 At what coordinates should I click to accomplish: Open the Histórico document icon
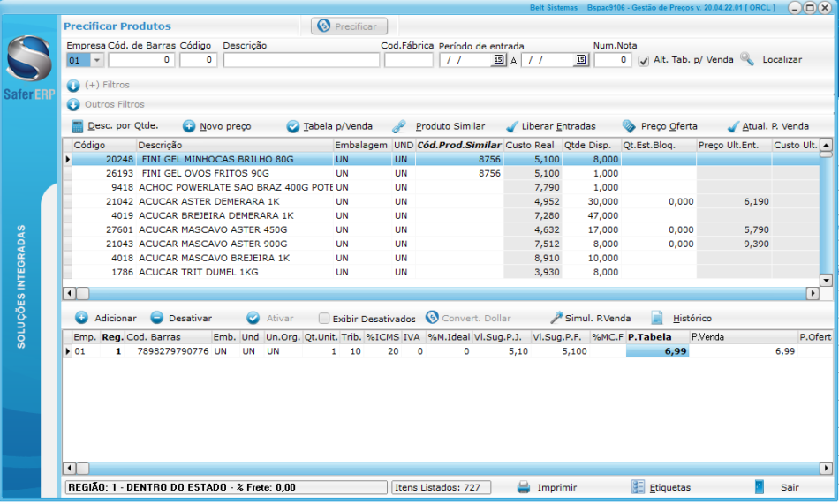[657, 318]
